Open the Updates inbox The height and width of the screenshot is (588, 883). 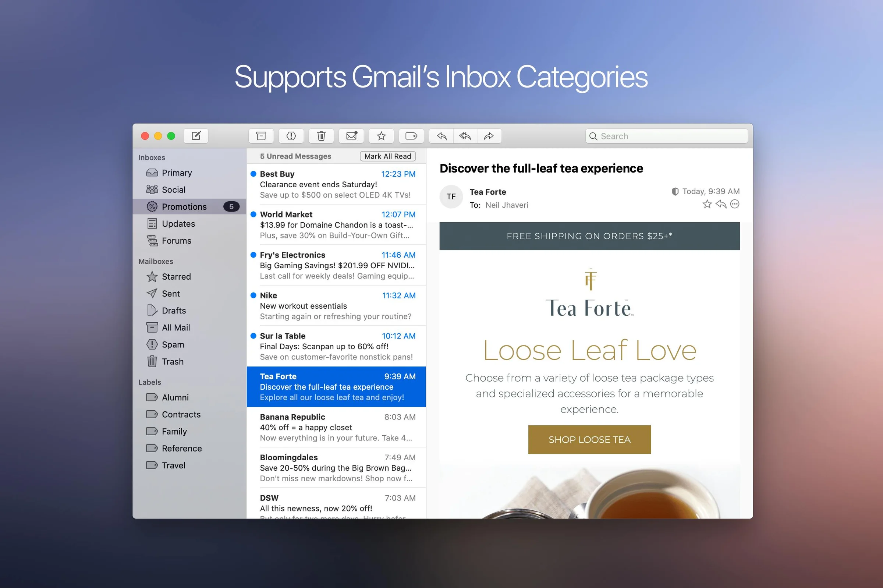click(x=189, y=223)
